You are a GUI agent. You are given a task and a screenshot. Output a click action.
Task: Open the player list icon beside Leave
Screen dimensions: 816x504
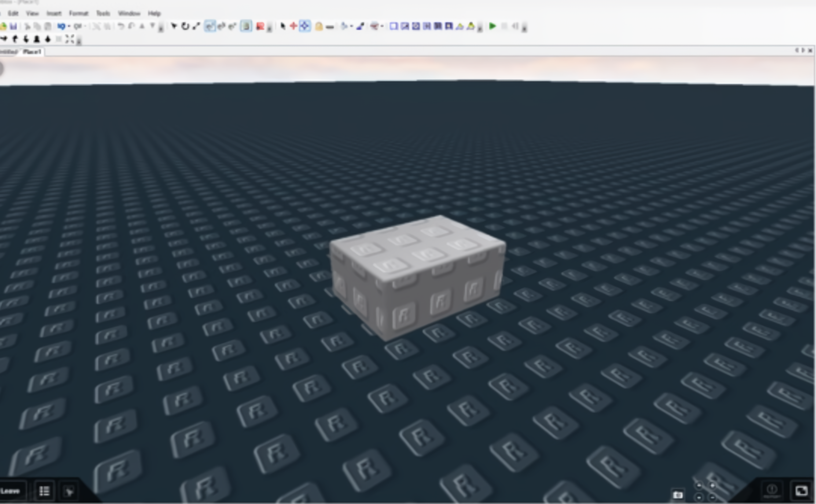coord(44,491)
